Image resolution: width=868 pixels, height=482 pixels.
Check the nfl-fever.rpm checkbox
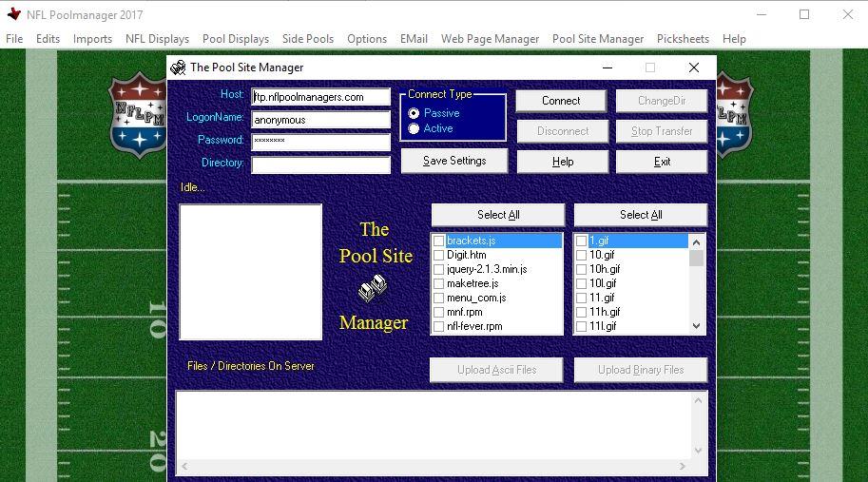click(x=438, y=326)
